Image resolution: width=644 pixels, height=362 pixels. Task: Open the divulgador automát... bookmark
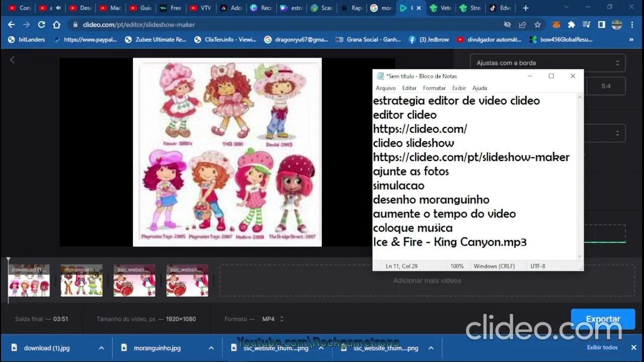click(x=489, y=39)
